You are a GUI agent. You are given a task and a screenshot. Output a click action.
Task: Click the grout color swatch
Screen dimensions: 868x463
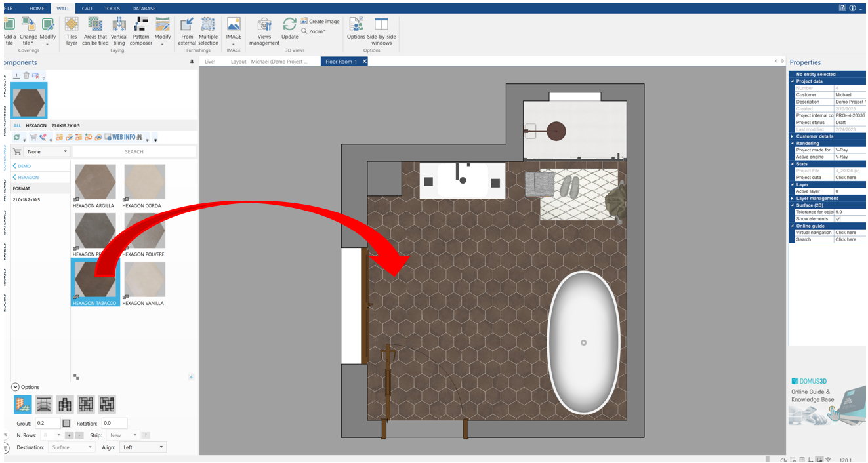coord(66,423)
